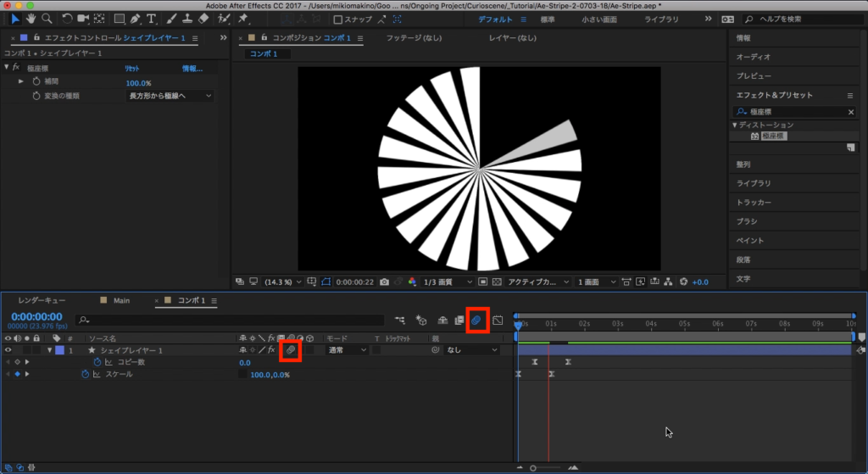Expand the 補間 property triangle

[x=21, y=82]
